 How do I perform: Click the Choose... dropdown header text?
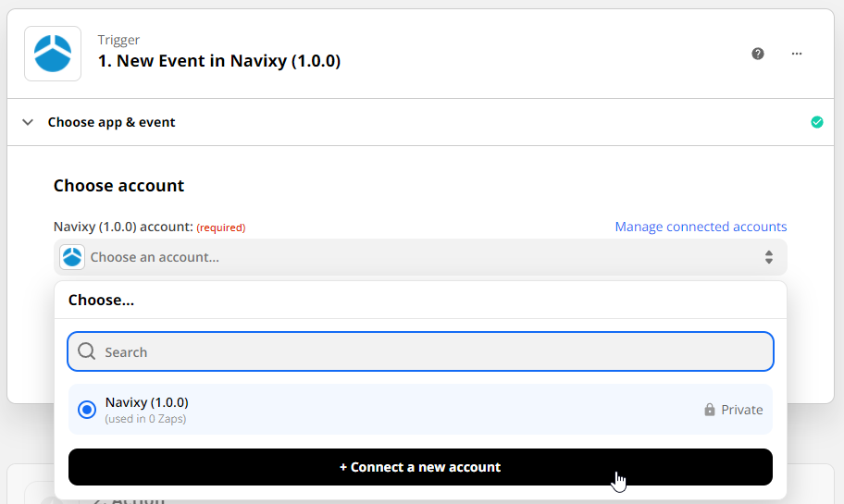coord(101,300)
